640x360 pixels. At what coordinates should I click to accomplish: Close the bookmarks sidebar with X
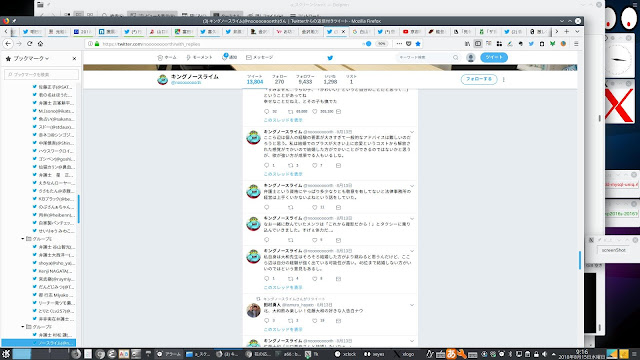click(x=74, y=59)
